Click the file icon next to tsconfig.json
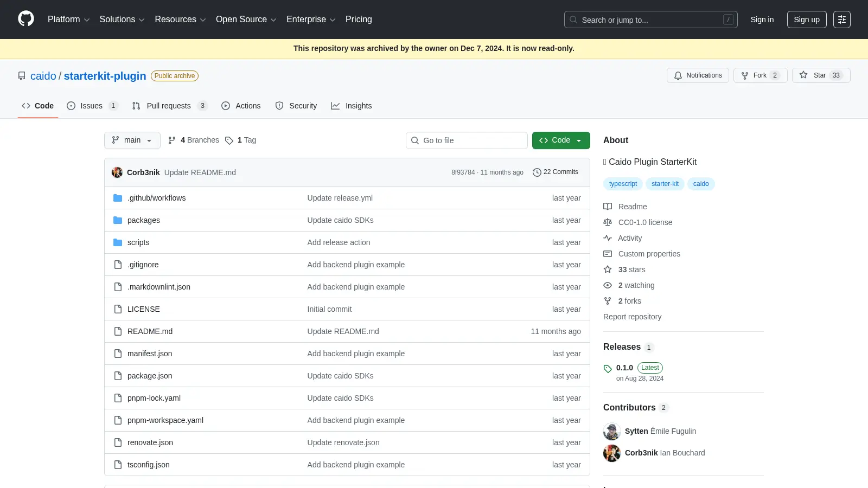 click(118, 465)
